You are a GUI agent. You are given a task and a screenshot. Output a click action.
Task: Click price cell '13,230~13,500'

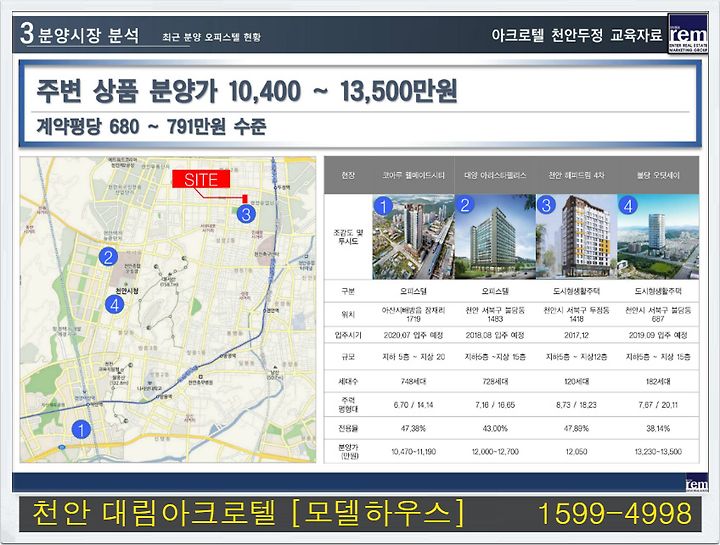tap(658, 452)
